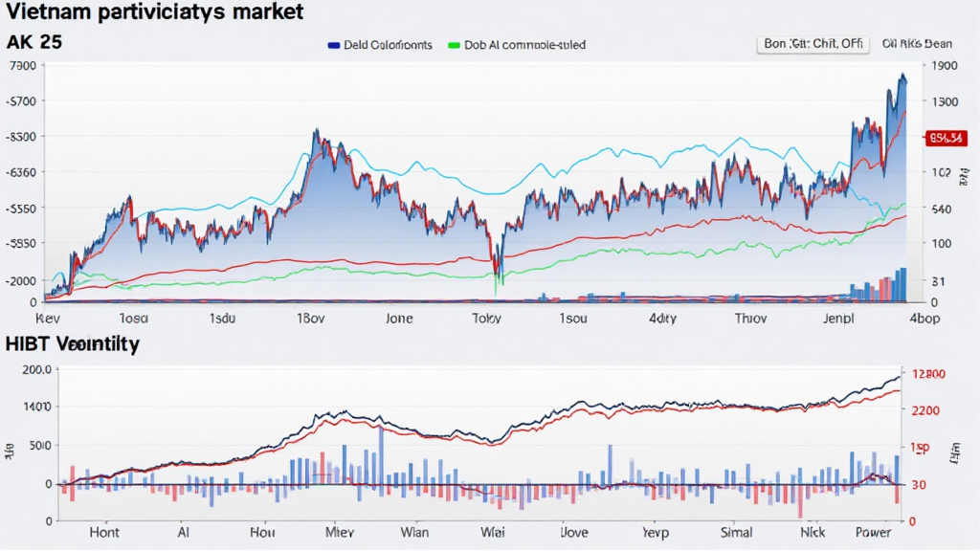The image size is (980, 551).
Task: Click the red 65k price tag marker
Action: point(944,139)
